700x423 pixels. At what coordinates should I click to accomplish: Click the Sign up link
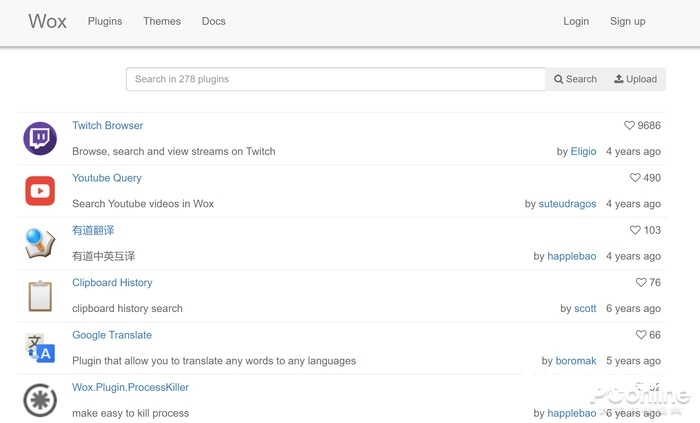click(x=628, y=21)
